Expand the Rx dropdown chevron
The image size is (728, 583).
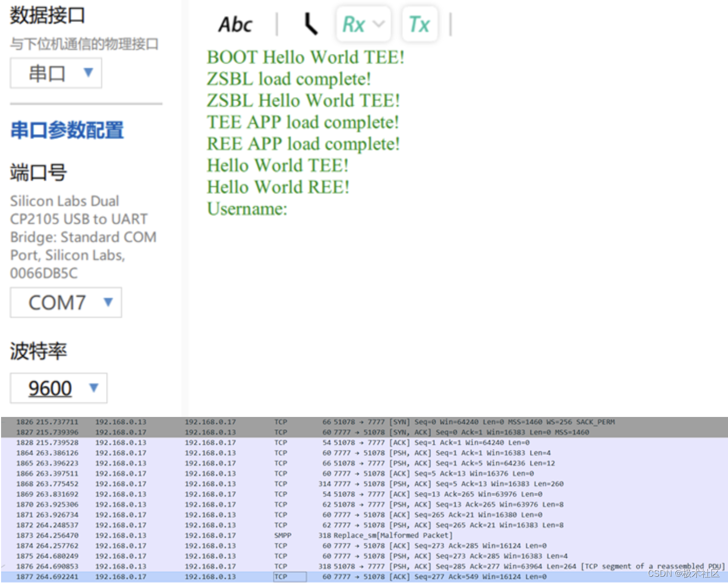[379, 24]
